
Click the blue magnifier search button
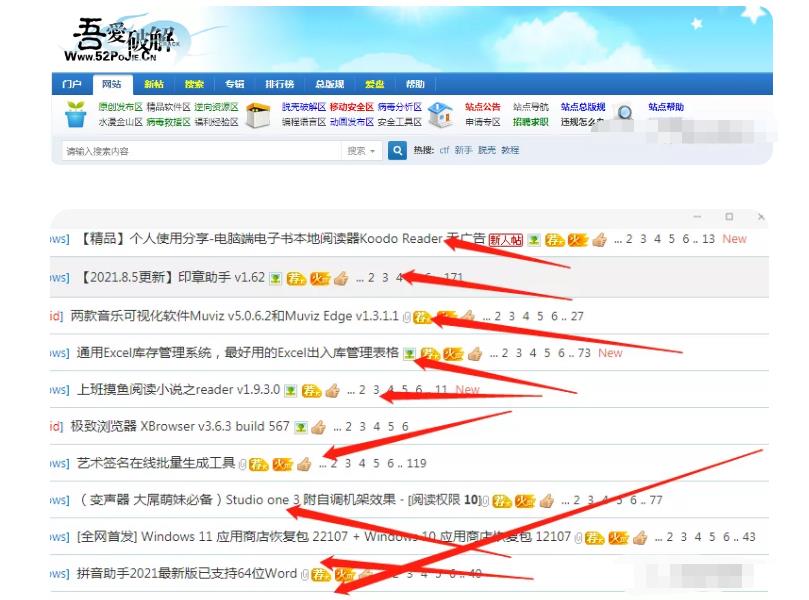tap(397, 150)
